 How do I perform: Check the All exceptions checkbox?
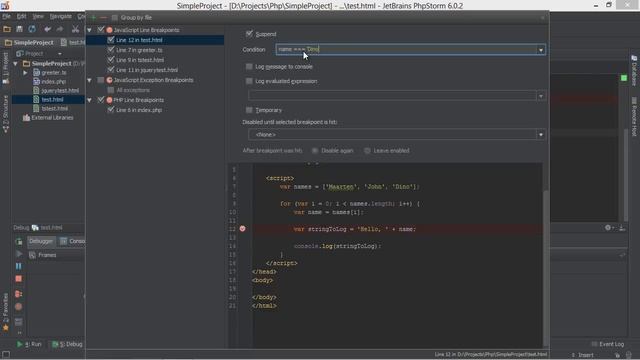coord(111,90)
